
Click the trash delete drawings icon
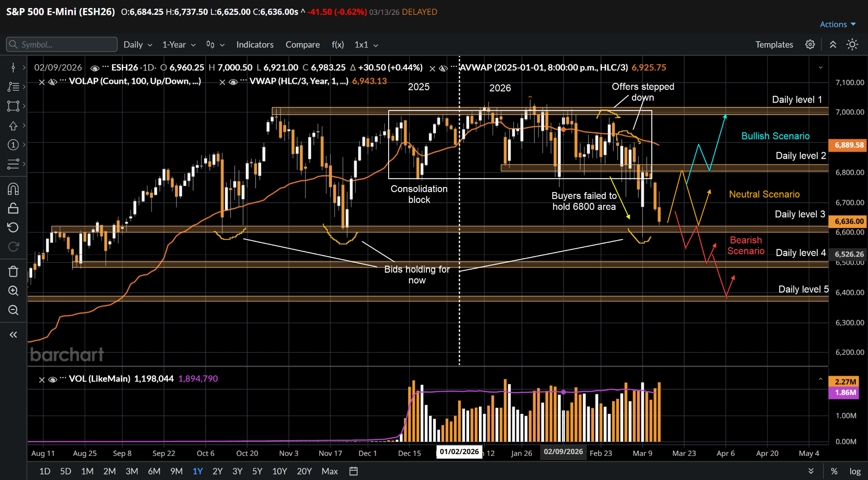coord(13,271)
